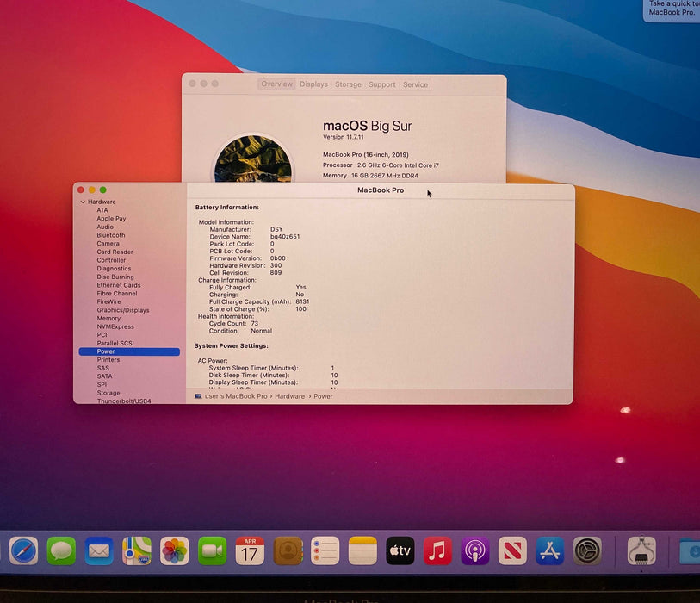This screenshot has width=700, height=603.
Task: Select Disc Burning entry
Action: point(115,277)
